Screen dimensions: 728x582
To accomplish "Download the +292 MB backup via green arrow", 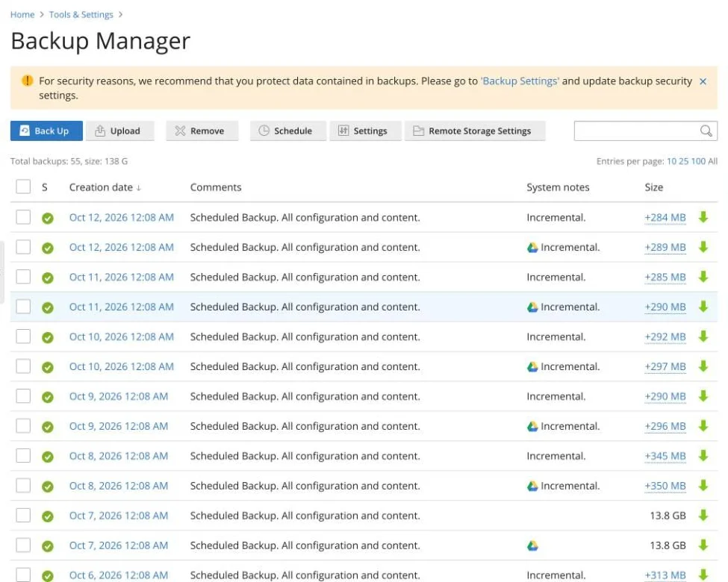I will point(703,337).
